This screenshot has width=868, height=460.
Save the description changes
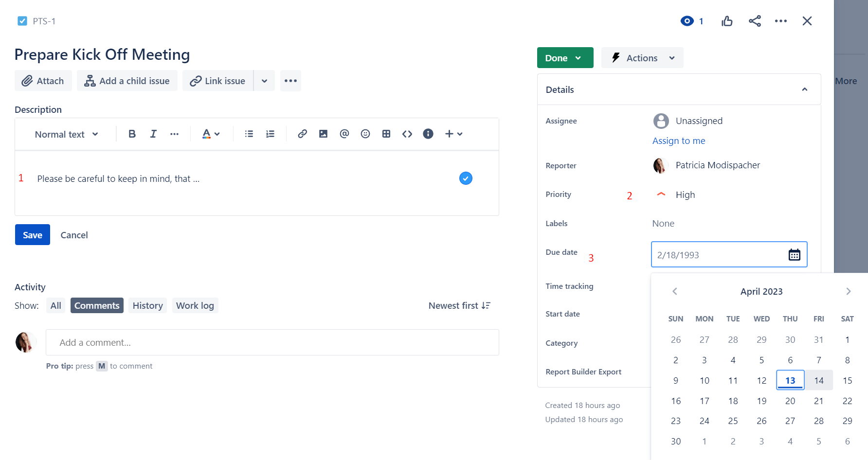pos(32,234)
